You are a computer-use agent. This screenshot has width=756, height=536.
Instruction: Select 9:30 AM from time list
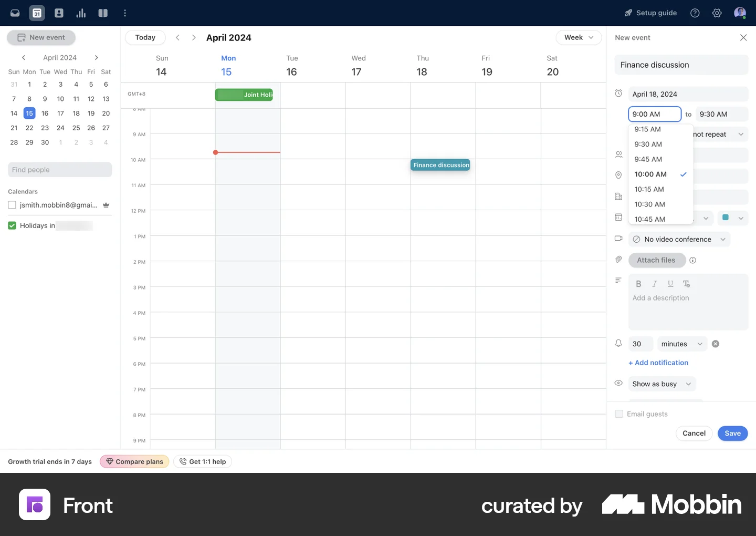[660, 144]
